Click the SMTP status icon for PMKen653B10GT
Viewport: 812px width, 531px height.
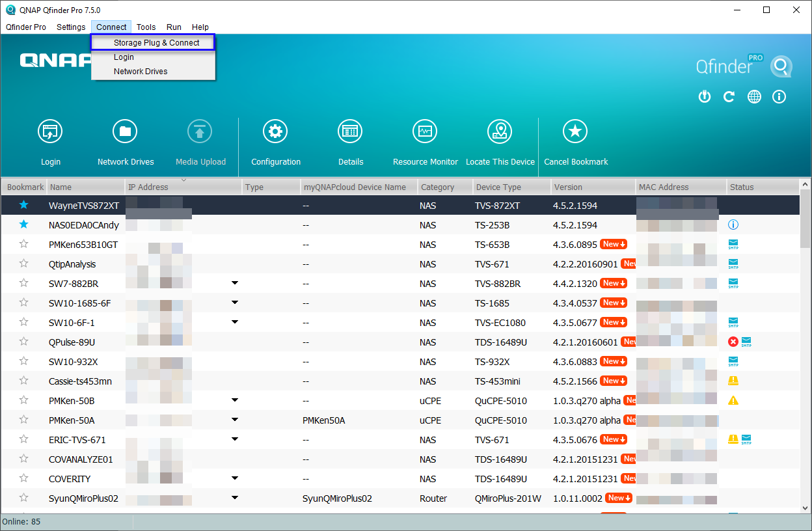pyautogui.click(x=733, y=245)
